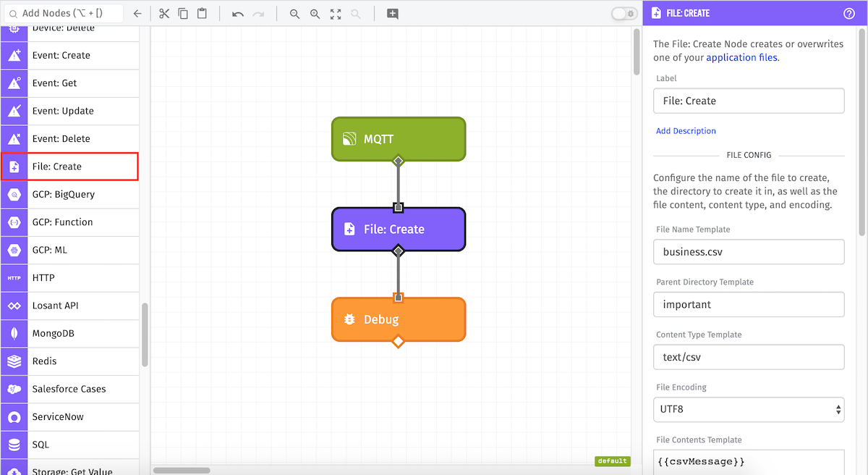
Task: Select Event: Get node in palette
Action: click(x=69, y=83)
